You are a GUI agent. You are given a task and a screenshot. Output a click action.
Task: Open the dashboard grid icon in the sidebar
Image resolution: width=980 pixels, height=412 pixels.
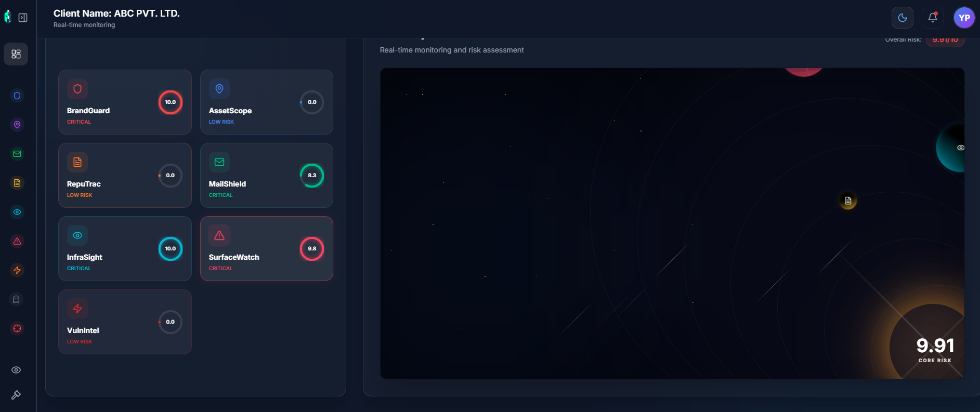[16, 54]
